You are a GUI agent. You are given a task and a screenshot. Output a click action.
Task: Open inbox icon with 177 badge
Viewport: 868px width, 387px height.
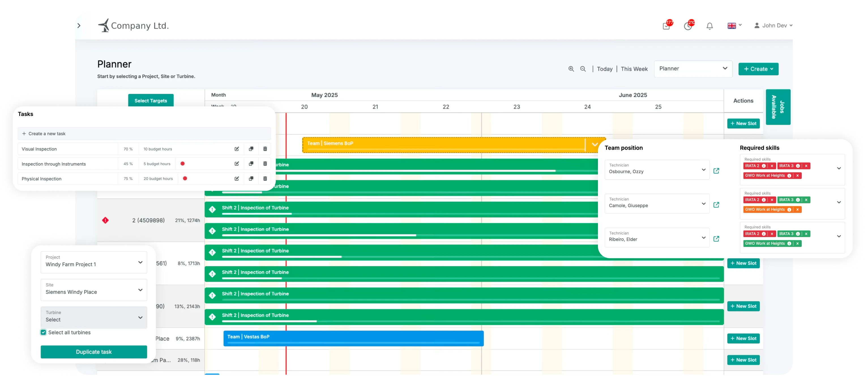(666, 26)
